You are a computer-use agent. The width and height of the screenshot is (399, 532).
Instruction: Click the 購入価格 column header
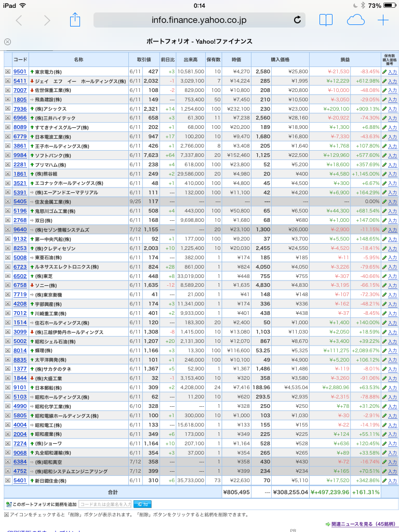(280, 59)
